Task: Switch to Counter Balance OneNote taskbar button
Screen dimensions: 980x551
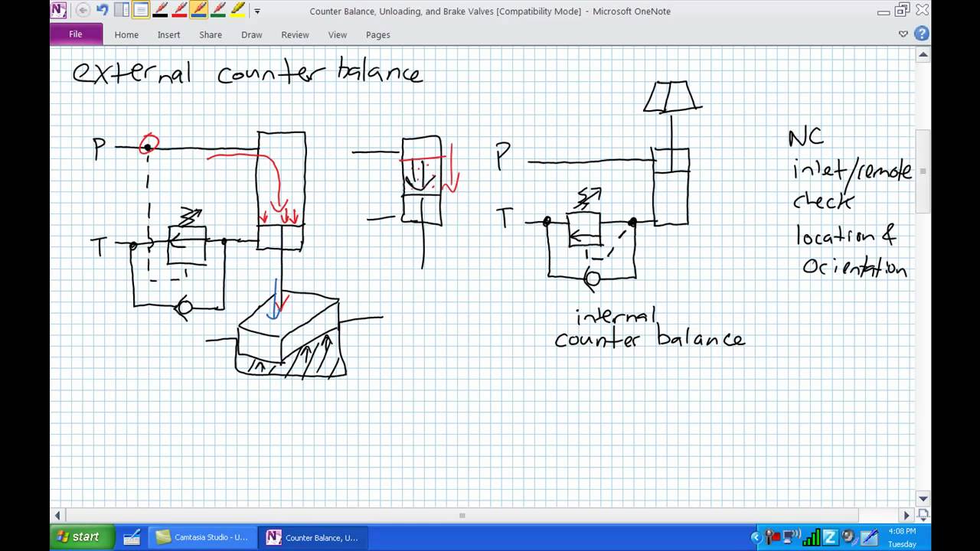Action: (312, 537)
